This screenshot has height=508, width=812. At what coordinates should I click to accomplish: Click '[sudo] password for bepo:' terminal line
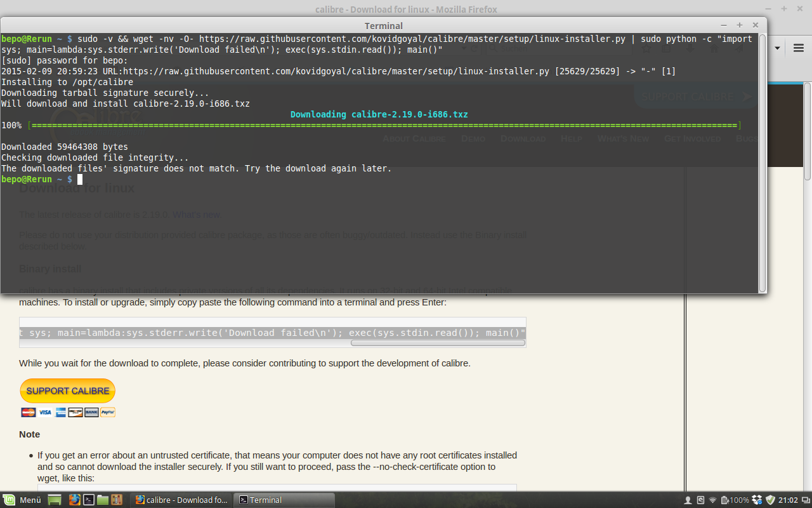point(65,60)
